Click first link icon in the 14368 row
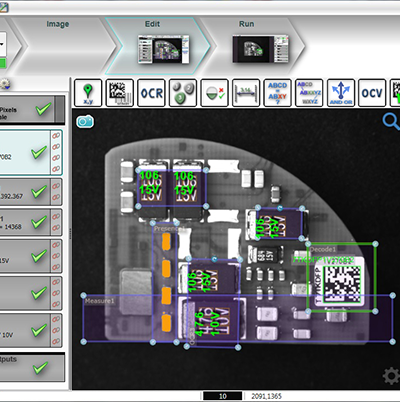Screen dimensions: 400x402 pos(56,217)
